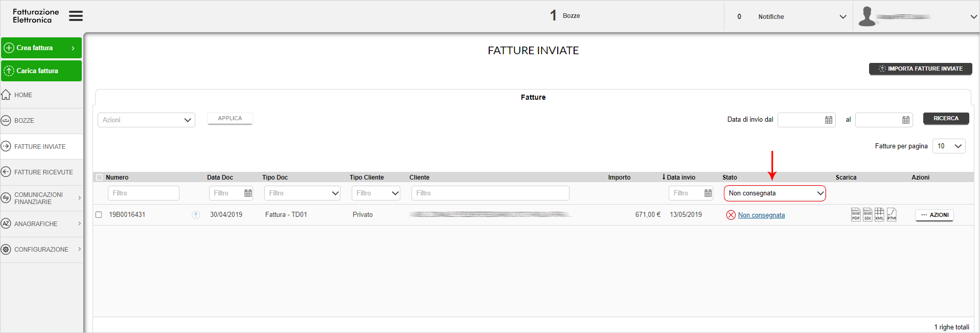
Task: Tick the select-all header checkbox
Action: (99, 177)
